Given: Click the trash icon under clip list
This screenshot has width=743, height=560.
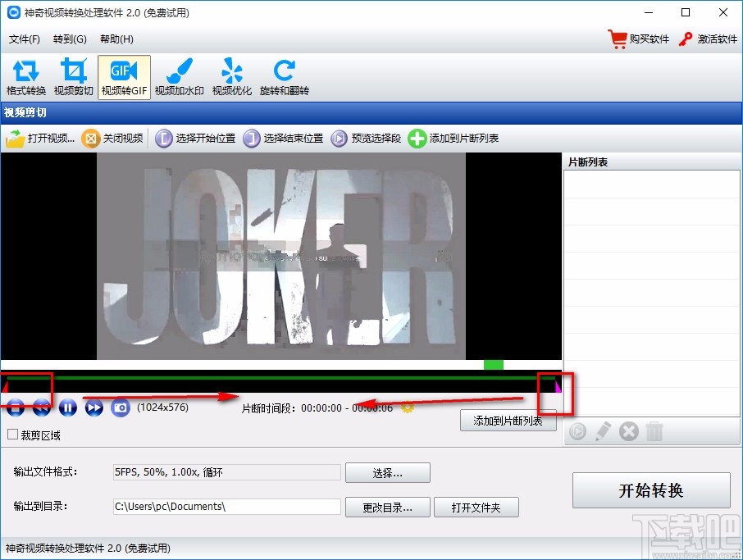Looking at the screenshot, I should [x=654, y=431].
